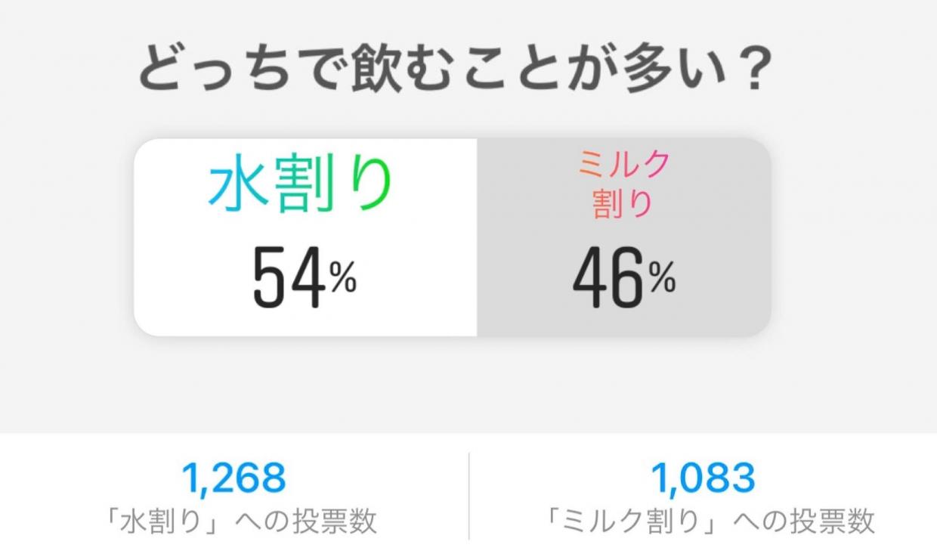Open the 1,083 vote count

(703, 477)
